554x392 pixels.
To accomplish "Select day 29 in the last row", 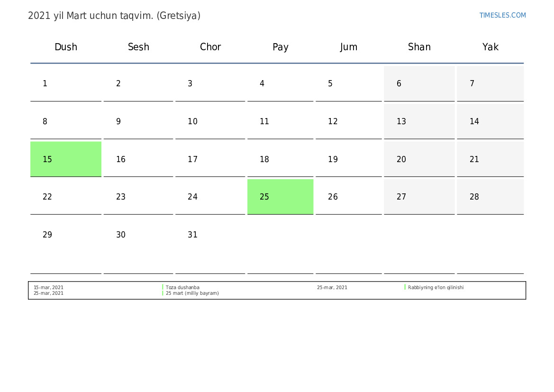I will click(x=66, y=246).
